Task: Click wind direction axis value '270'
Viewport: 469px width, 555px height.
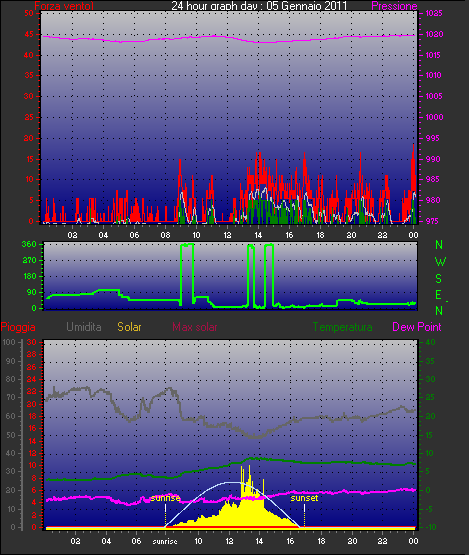Action: click(x=29, y=260)
